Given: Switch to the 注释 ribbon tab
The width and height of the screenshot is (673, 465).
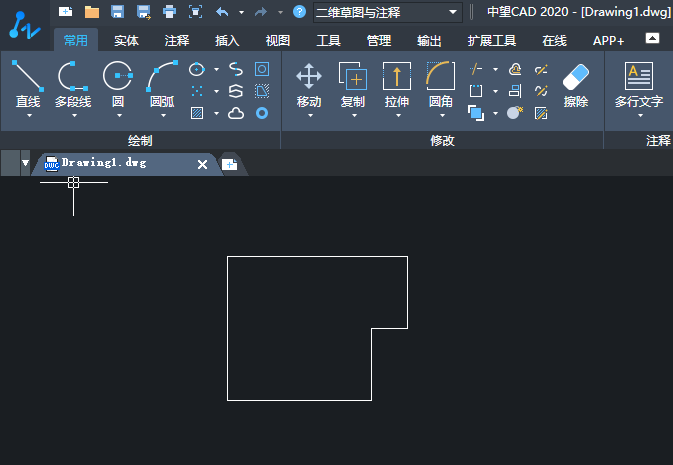Looking at the screenshot, I should [x=177, y=40].
